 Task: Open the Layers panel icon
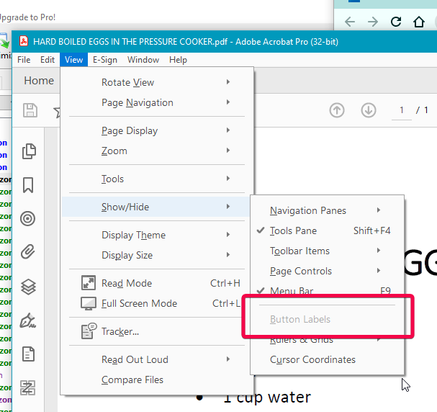pyautogui.click(x=28, y=287)
